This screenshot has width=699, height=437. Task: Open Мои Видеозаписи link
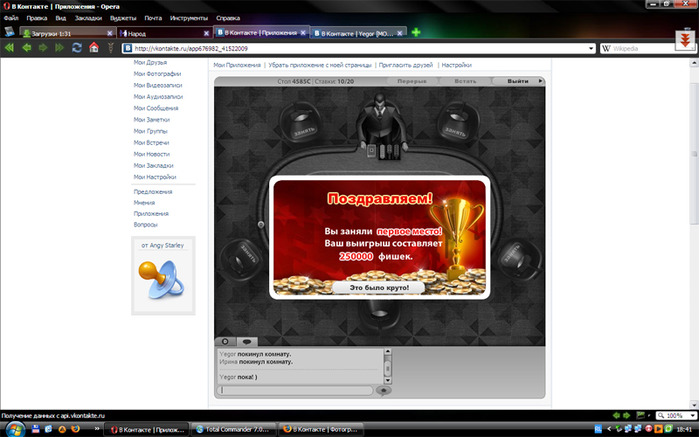(158, 85)
